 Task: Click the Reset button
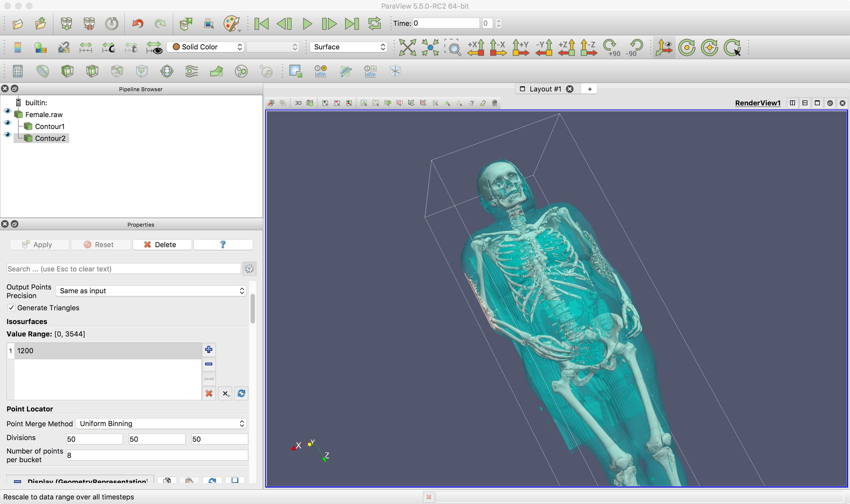tap(101, 244)
